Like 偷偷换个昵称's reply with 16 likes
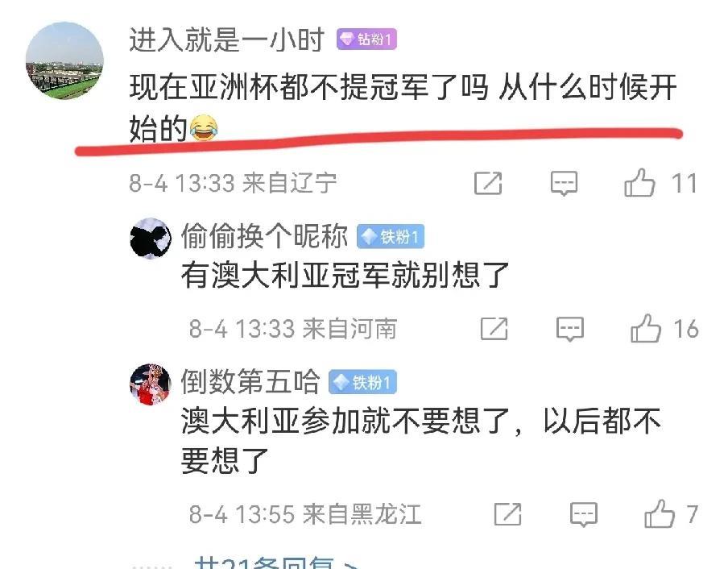The image size is (728, 569). coord(645,328)
